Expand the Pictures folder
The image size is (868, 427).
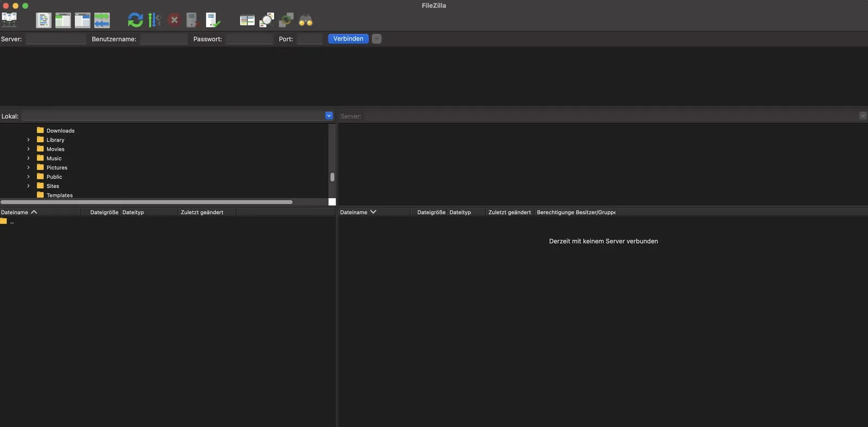[28, 168]
